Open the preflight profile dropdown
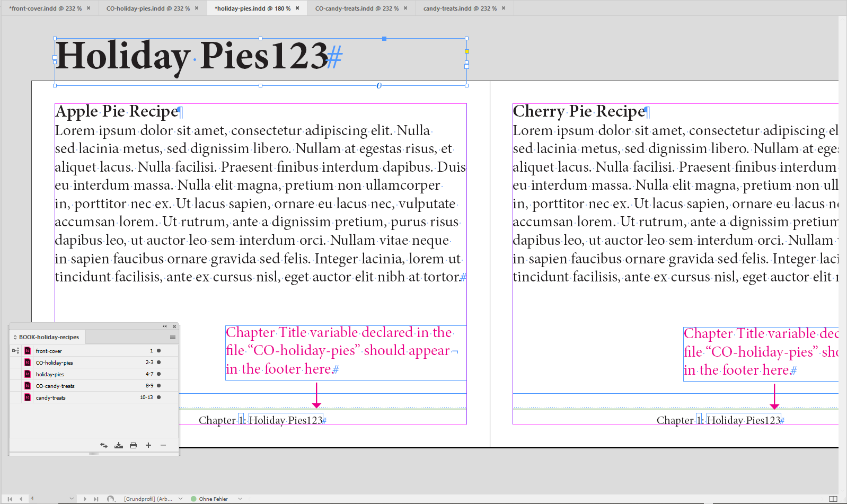847x504 pixels. 180,499
